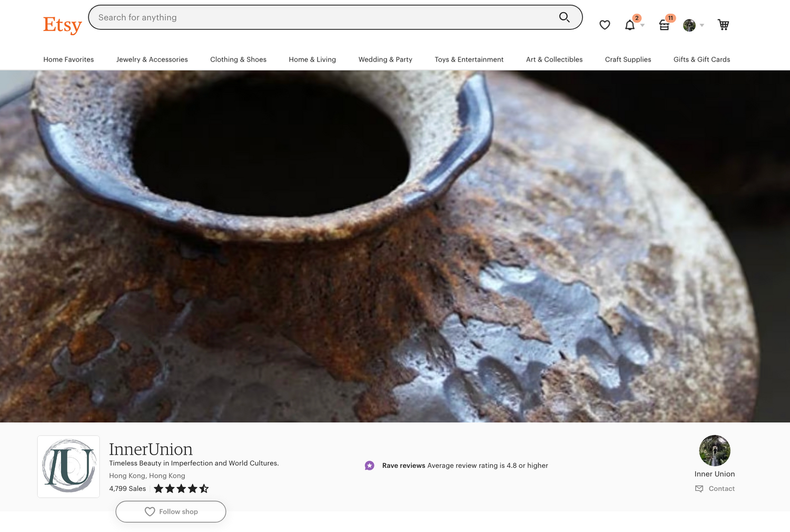Image resolution: width=790 pixels, height=532 pixels.
Task: Click the shop tagline Timeless Beauty text
Action: (x=194, y=464)
